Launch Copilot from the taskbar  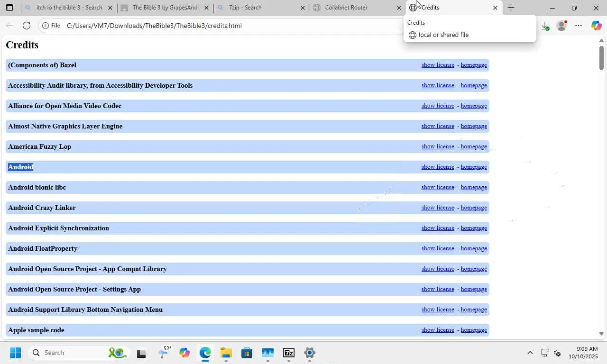pos(184,353)
